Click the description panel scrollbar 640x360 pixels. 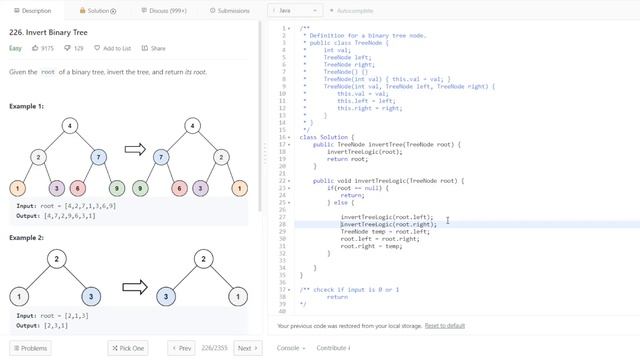tap(260, 116)
